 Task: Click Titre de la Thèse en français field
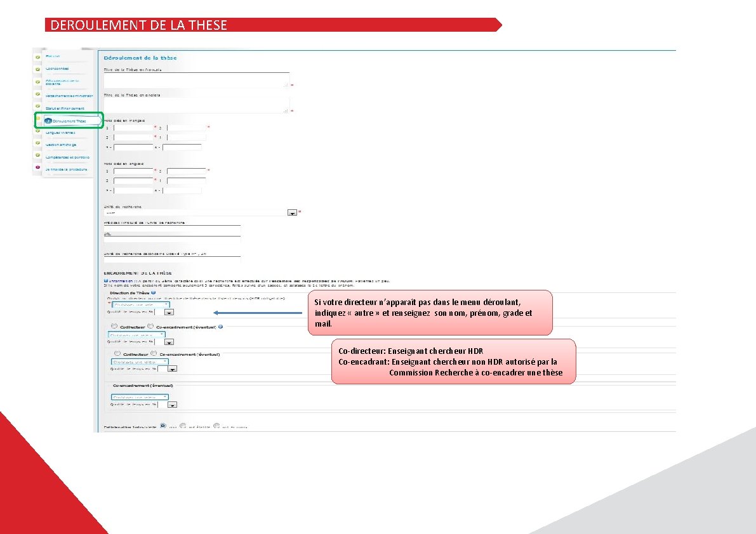(x=197, y=80)
